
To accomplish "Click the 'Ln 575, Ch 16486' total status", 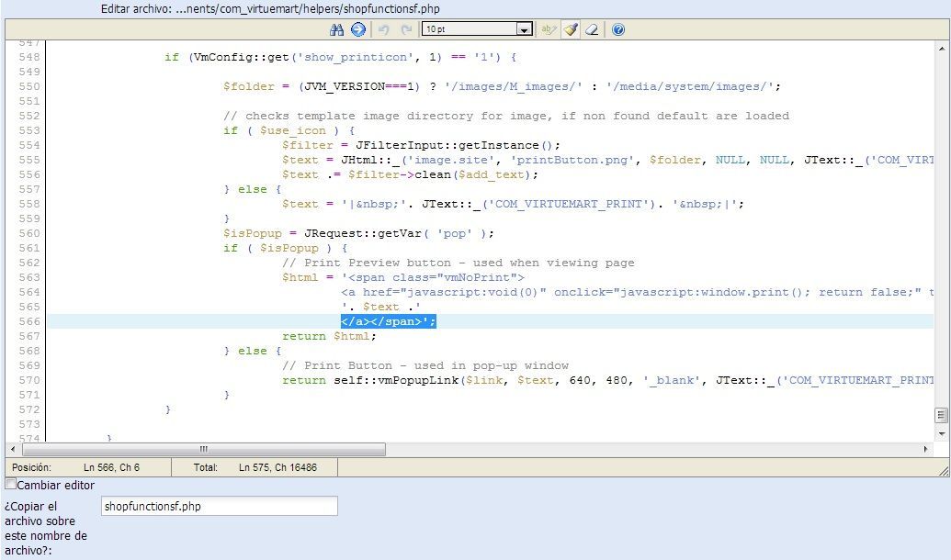I will pos(277,467).
